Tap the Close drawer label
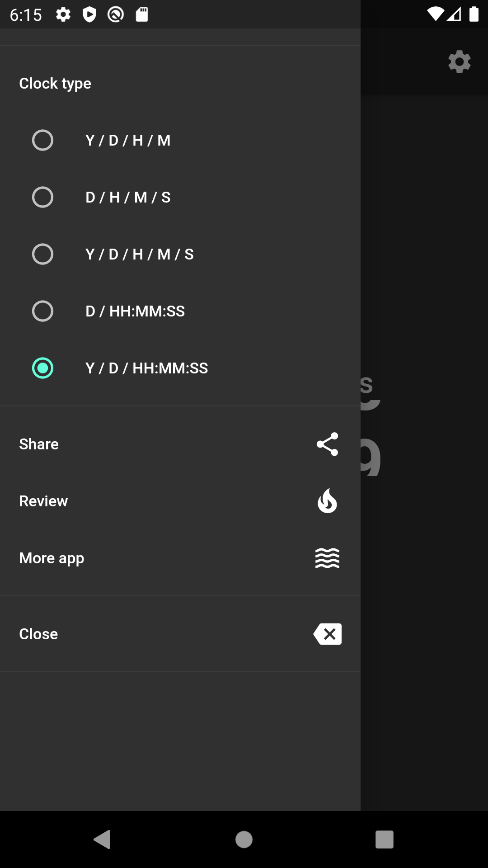Screen dimensions: 488x868 [x=38, y=634]
